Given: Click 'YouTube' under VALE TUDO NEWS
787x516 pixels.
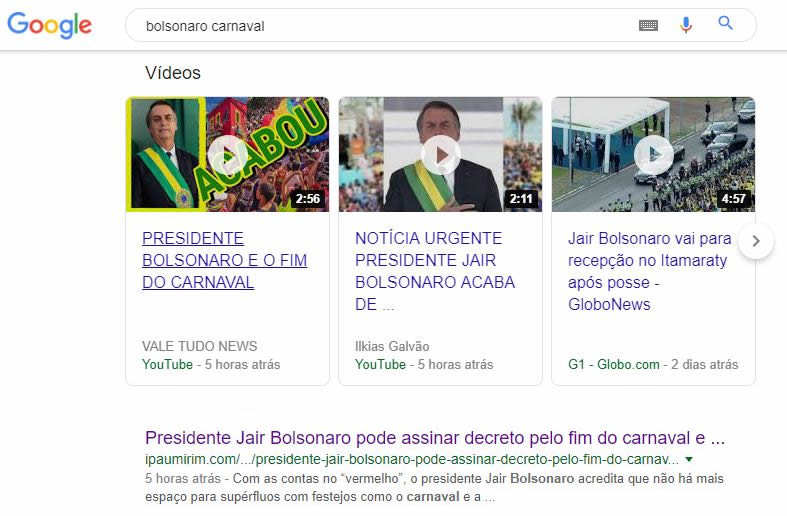Looking at the screenshot, I should point(167,364).
